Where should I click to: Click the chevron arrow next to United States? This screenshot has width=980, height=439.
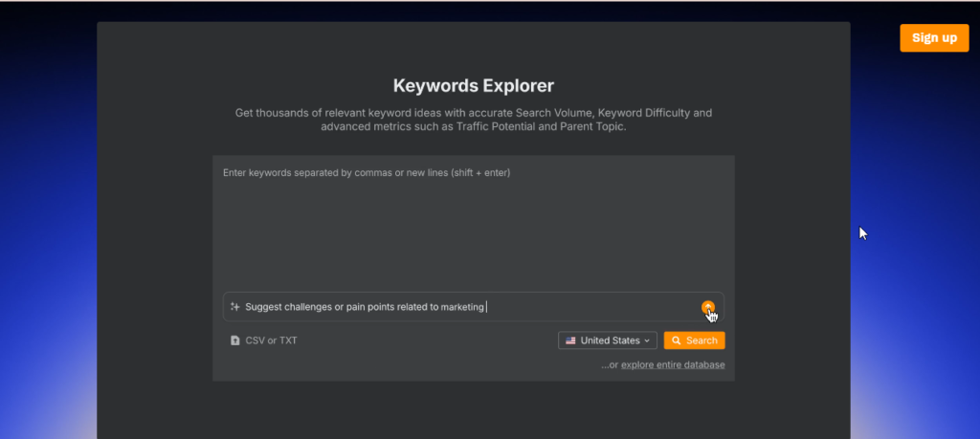click(647, 340)
